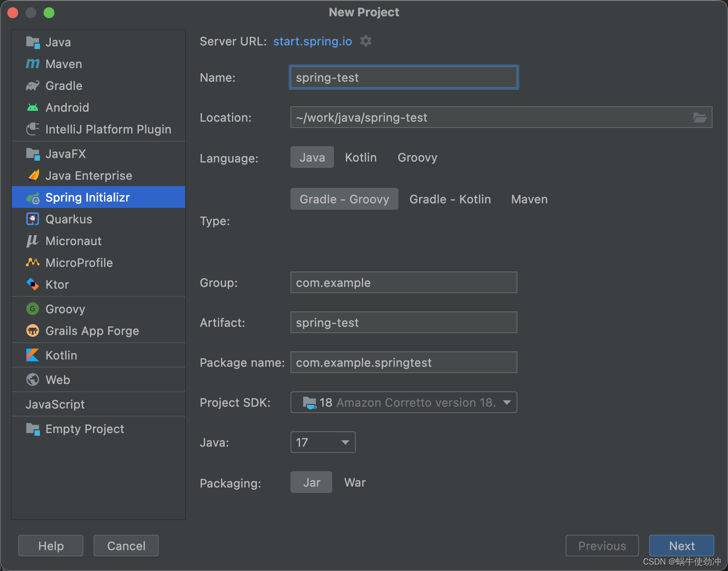Open Server URL settings gear

(x=366, y=41)
